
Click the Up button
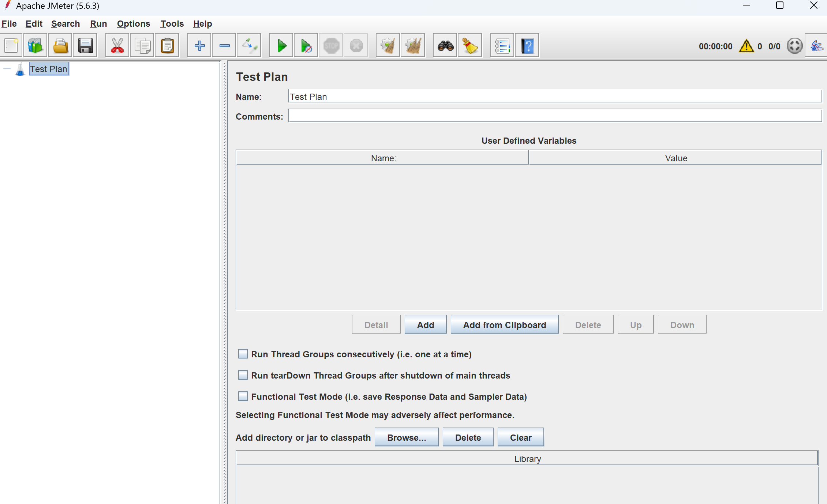click(x=636, y=325)
